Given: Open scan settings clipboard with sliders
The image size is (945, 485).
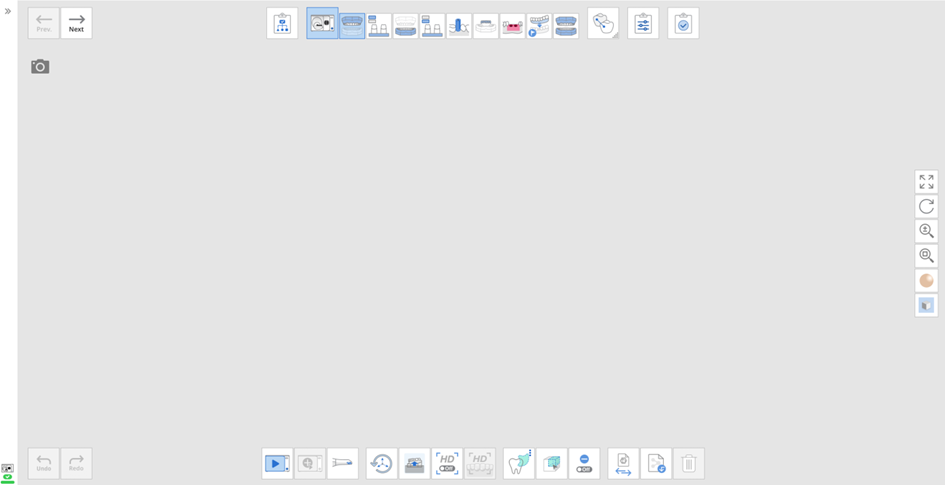Looking at the screenshot, I should (643, 23).
